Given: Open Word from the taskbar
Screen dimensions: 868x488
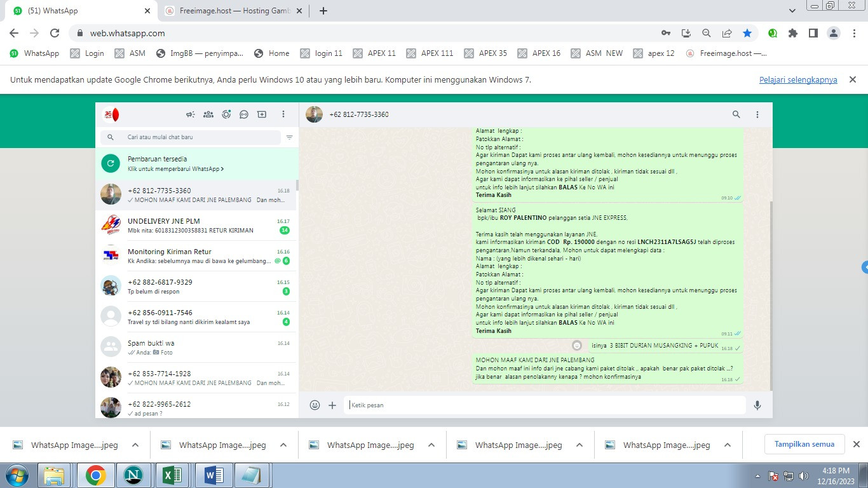Looking at the screenshot, I should [212, 475].
